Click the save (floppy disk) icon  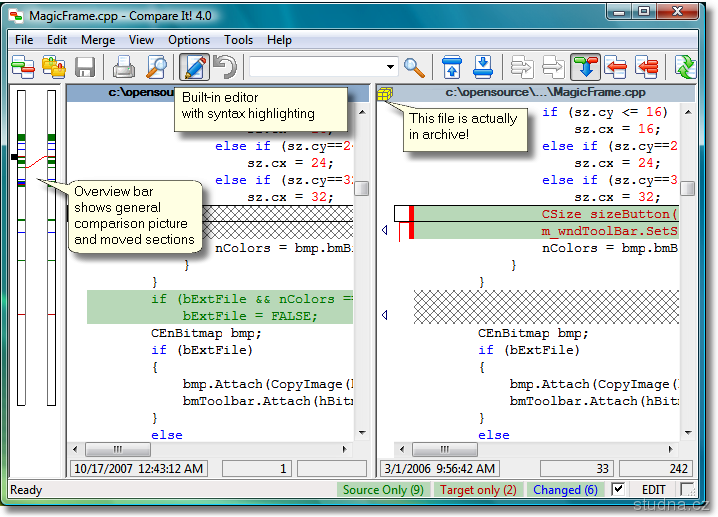[85, 67]
